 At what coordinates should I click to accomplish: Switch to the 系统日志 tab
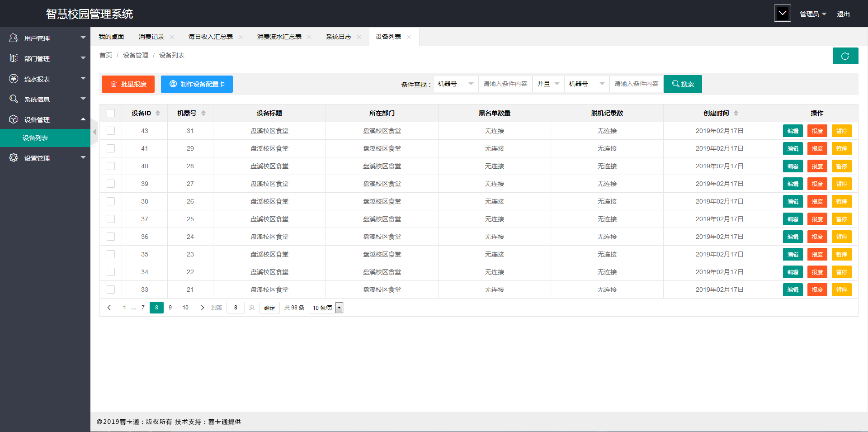[x=338, y=37]
